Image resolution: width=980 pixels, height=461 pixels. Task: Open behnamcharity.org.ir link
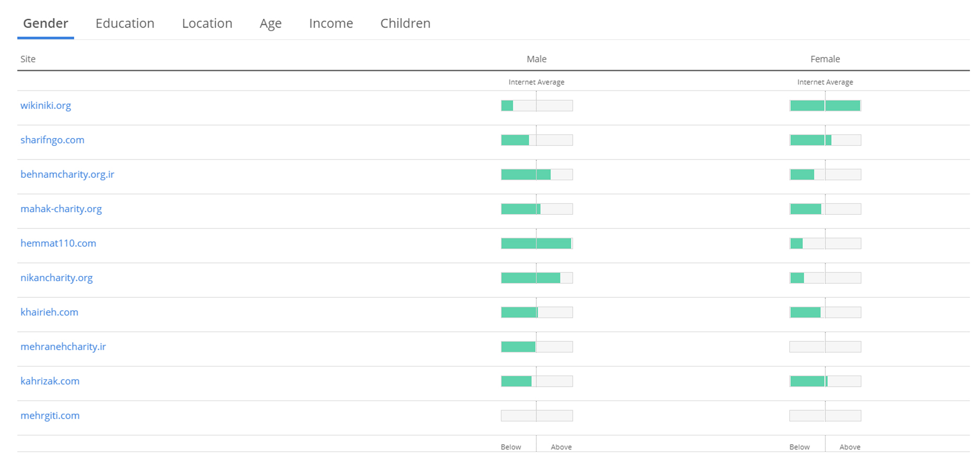click(x=67, y=175)
